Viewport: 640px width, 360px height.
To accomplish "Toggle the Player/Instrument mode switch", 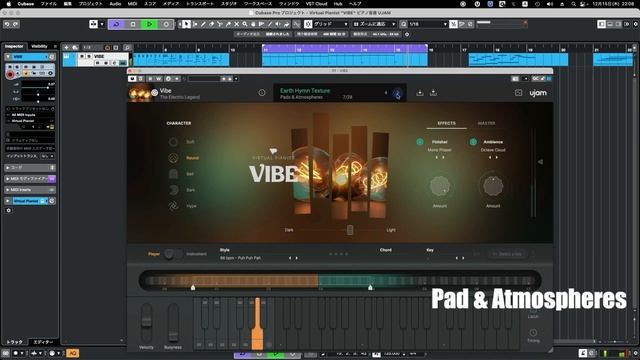I will (173, 254).
